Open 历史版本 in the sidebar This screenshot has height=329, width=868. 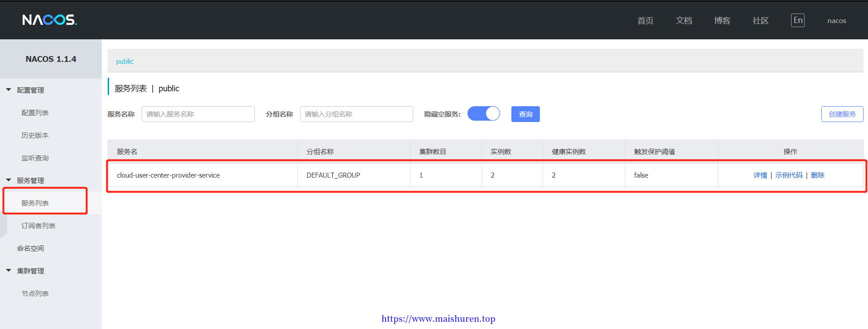(35, 135)
